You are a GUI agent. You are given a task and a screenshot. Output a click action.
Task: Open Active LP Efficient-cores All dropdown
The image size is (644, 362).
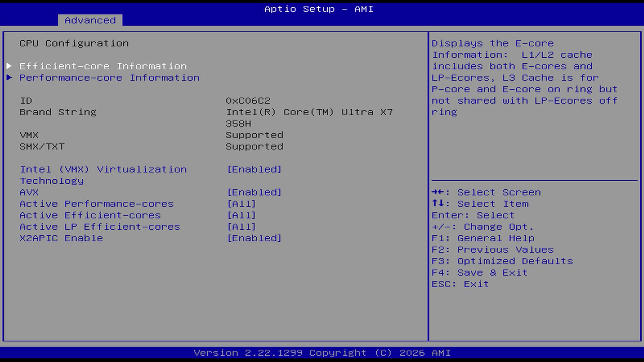(241, 227)
